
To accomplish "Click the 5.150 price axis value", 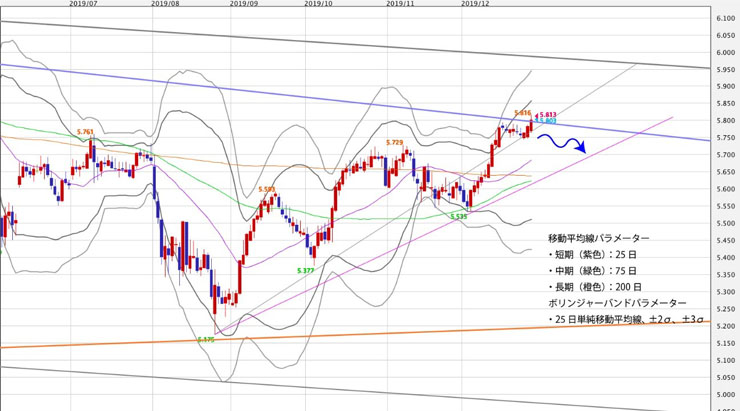I will (725, 343).
